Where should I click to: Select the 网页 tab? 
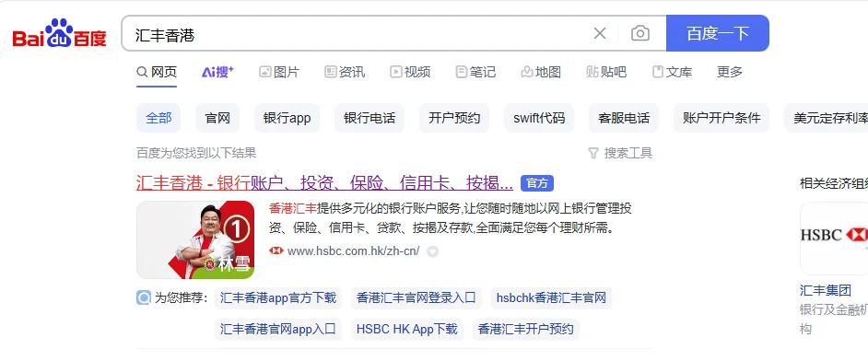(x=157, y=72)
